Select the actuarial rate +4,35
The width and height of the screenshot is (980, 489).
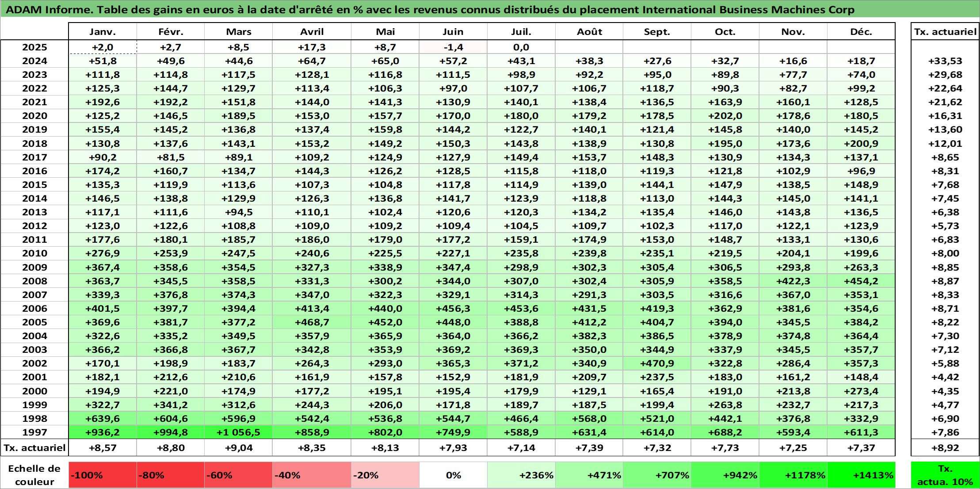tap(945, 391)
